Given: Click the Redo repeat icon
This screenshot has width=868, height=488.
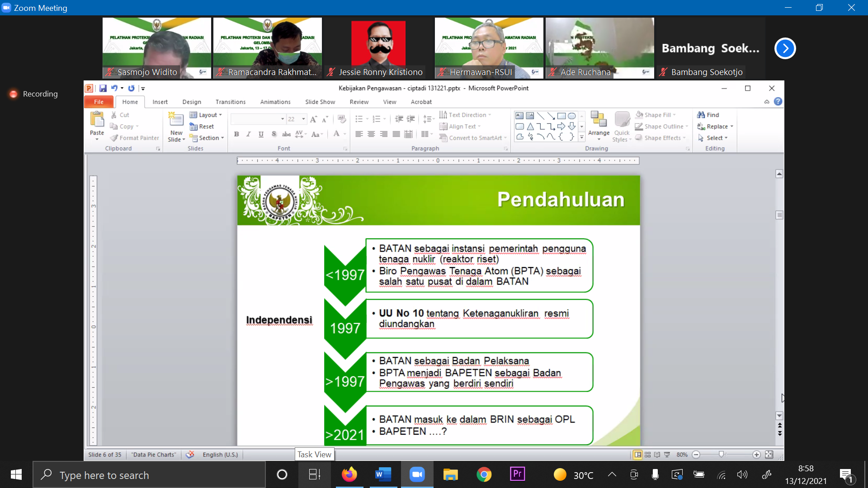Looking at the screenshot, I should [131, 88].
